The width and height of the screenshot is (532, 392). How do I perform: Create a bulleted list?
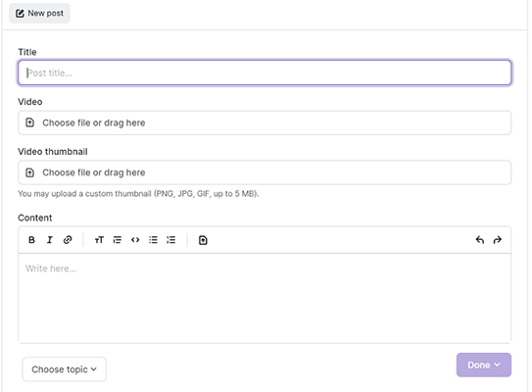click(153, 240)
